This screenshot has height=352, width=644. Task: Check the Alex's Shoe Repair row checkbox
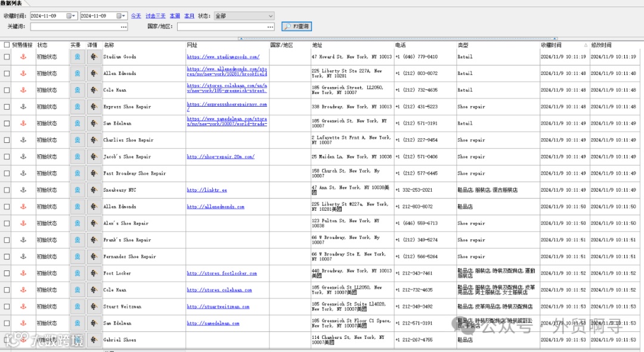(7, 223)
